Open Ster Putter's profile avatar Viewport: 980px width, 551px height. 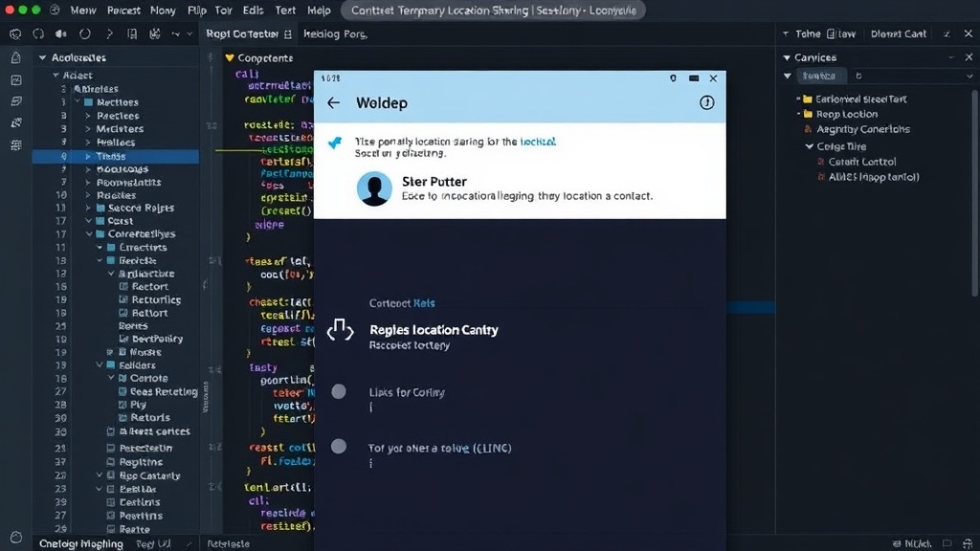coord(374,188)
